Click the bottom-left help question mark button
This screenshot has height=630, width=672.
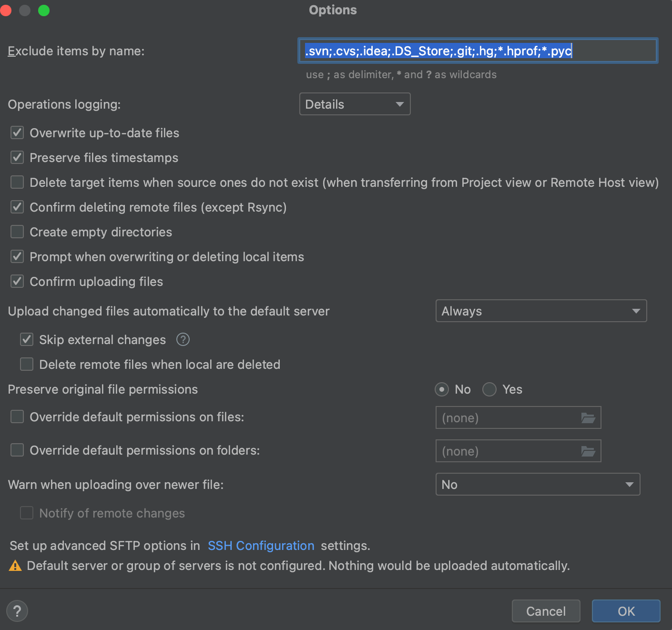(17, 611)
